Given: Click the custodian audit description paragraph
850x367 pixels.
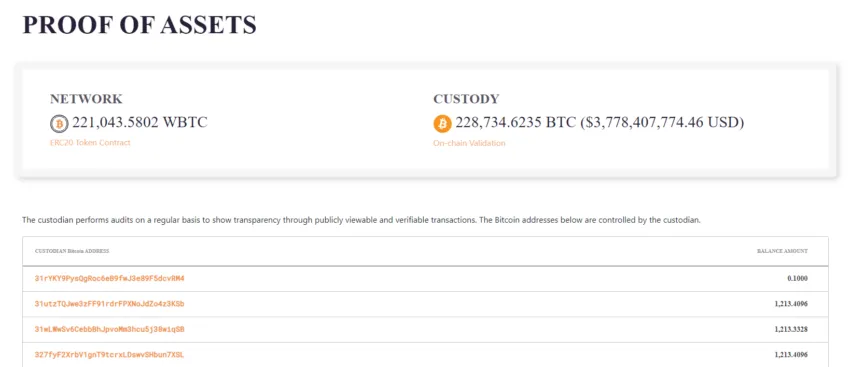Looking at the screenshot, I should (x=362, y=221).
